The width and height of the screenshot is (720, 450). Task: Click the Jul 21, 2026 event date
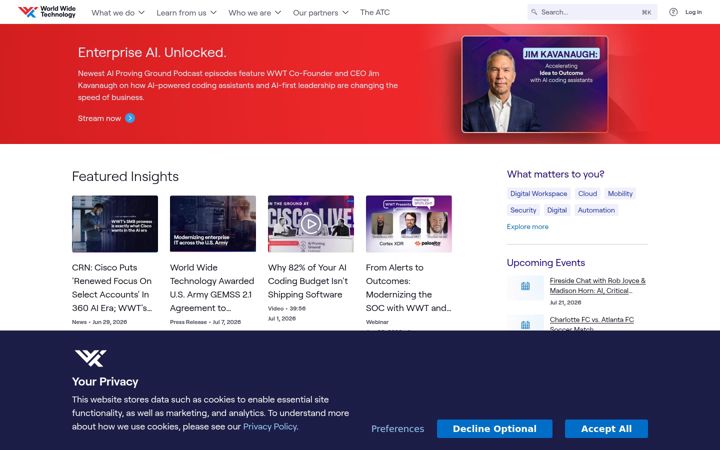click(x=565, y=303)
